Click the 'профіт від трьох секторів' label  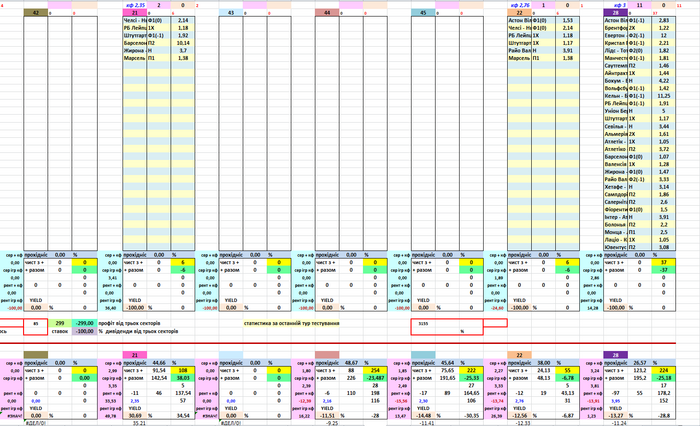129,323
